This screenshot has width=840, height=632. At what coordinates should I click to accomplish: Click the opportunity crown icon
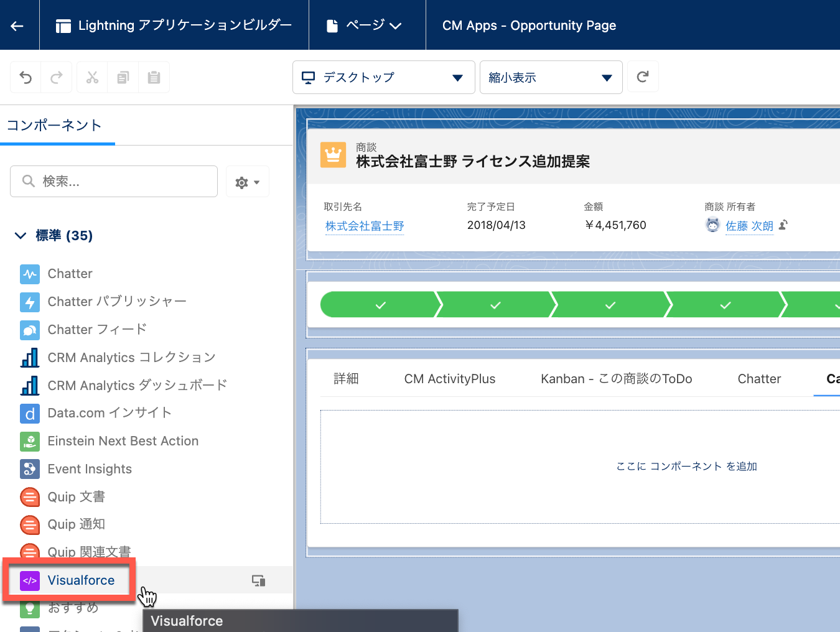click(x=333, y=155)
